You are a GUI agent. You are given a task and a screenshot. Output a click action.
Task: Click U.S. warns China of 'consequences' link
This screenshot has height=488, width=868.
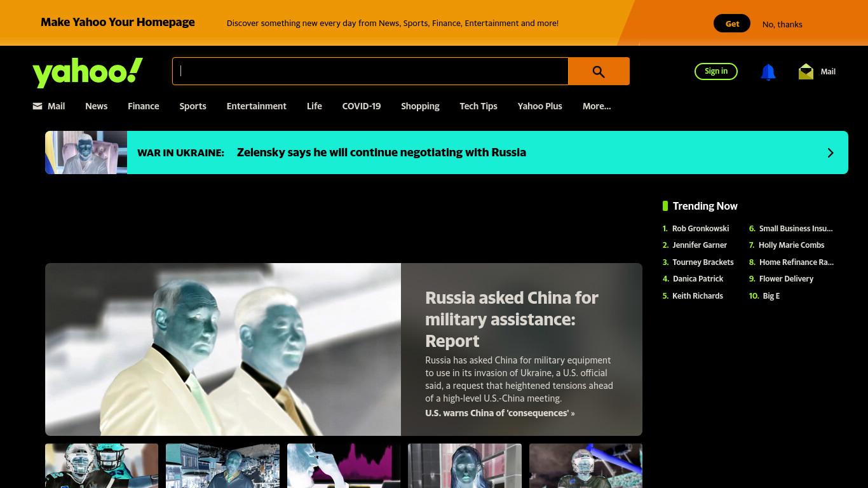500,413
